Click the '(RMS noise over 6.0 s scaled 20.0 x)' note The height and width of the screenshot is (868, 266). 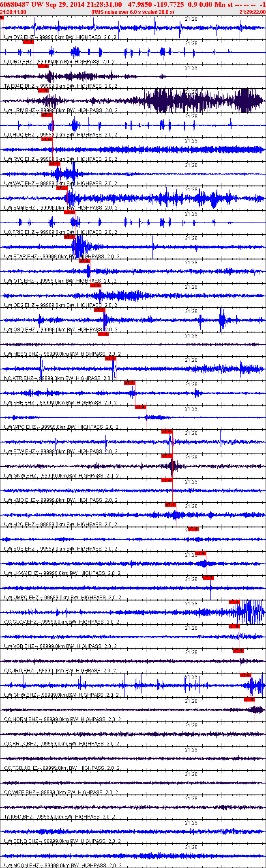(x=133, y=12)
